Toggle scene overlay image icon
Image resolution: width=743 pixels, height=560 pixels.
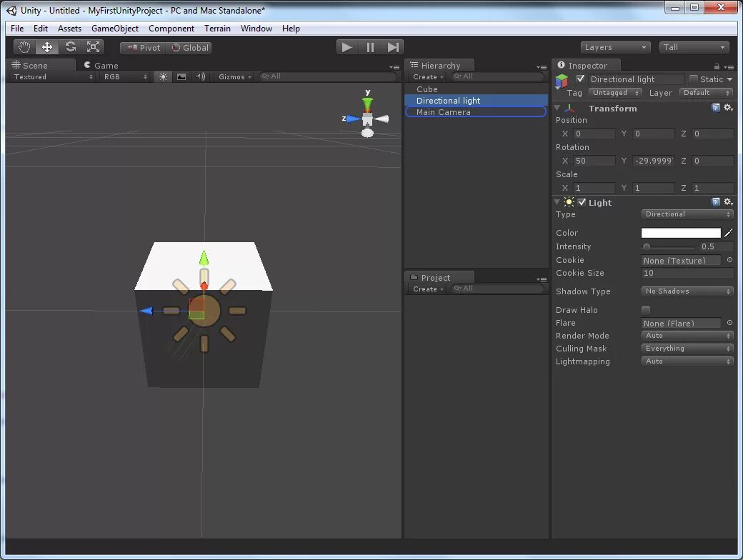tap(181, 76)
